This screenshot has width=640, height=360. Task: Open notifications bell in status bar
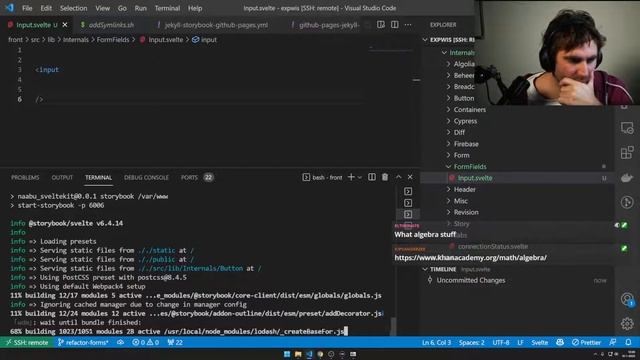(x=629, y=342)
